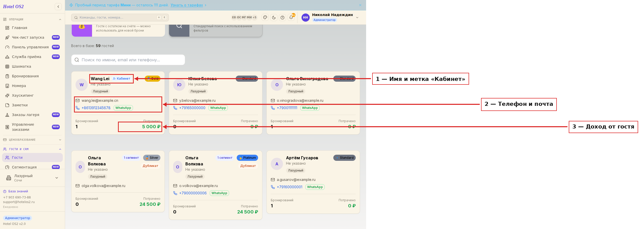The width and height of the screenshot is (644, 229).
Task: Open notifications bell icon
Action: (x=291, y=17)
